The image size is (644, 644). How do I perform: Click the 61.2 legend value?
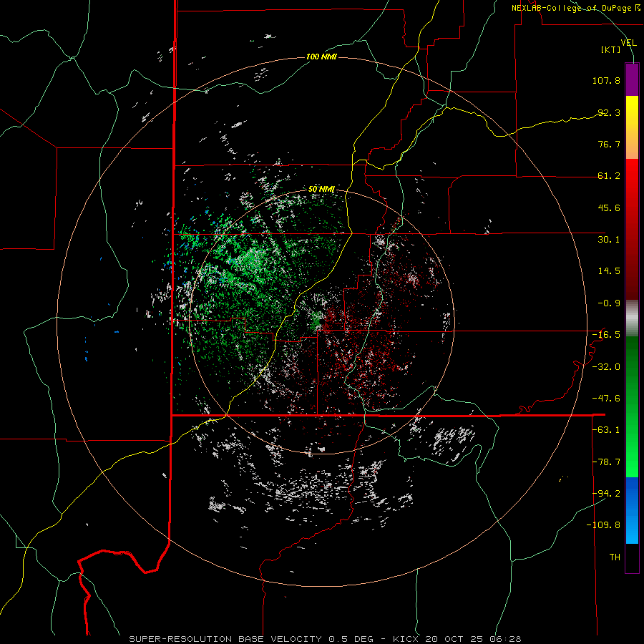[x=609, y=176]
